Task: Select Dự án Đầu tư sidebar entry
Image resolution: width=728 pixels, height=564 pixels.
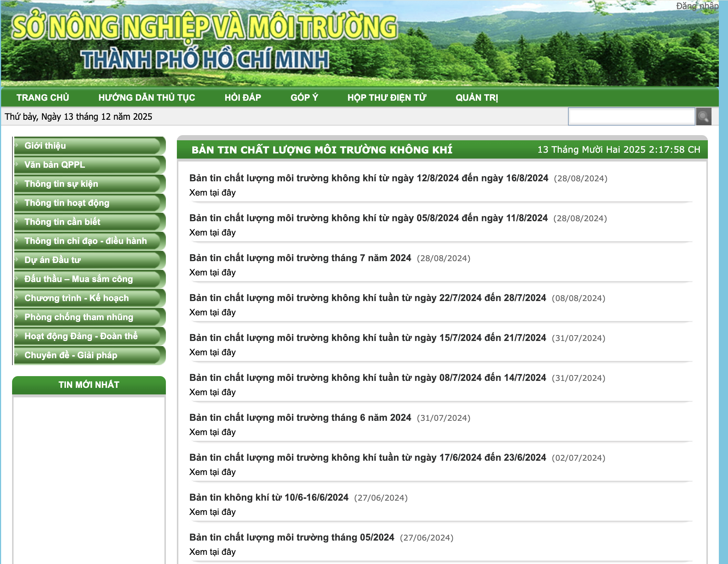Action: tap(52, 260)
